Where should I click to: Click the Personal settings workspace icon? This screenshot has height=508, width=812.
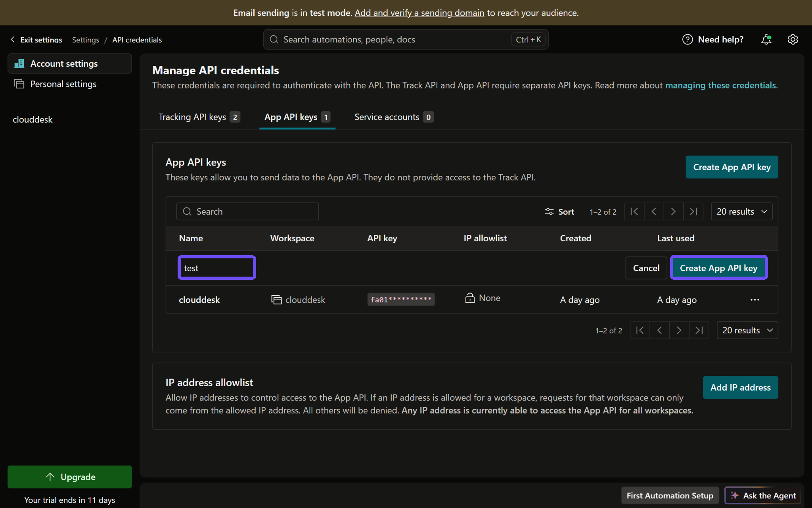[19, 84]
